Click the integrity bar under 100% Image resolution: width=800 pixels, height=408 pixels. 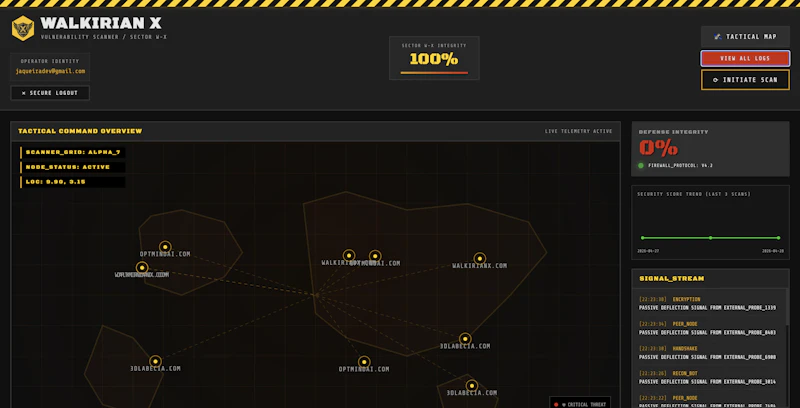[x=434, y=73]
